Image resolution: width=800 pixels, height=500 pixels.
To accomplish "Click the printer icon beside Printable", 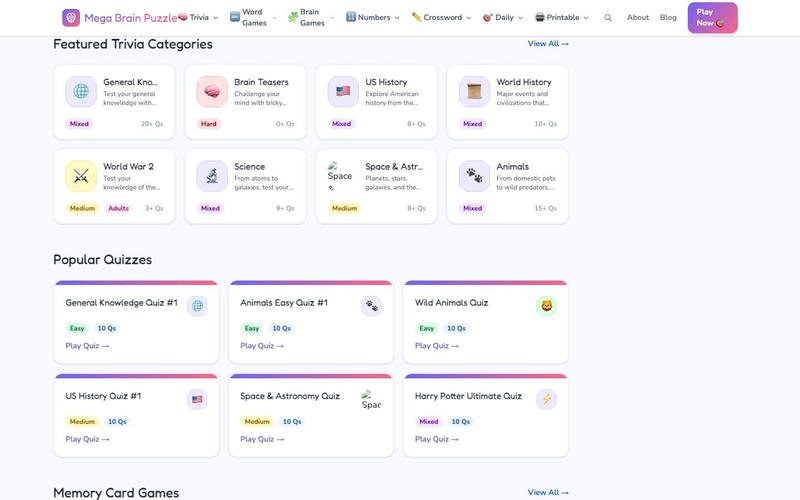I will click(540, 17).
